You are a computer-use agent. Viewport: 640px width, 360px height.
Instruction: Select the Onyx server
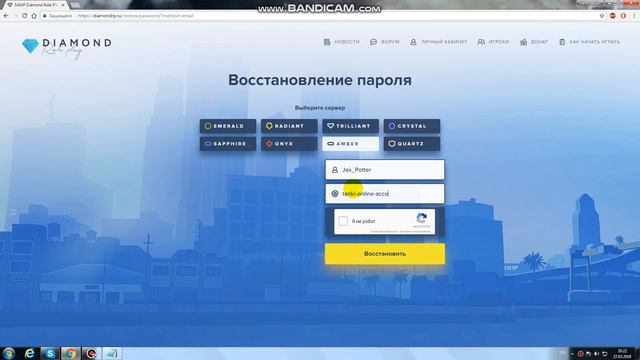(x=289, y=144)
